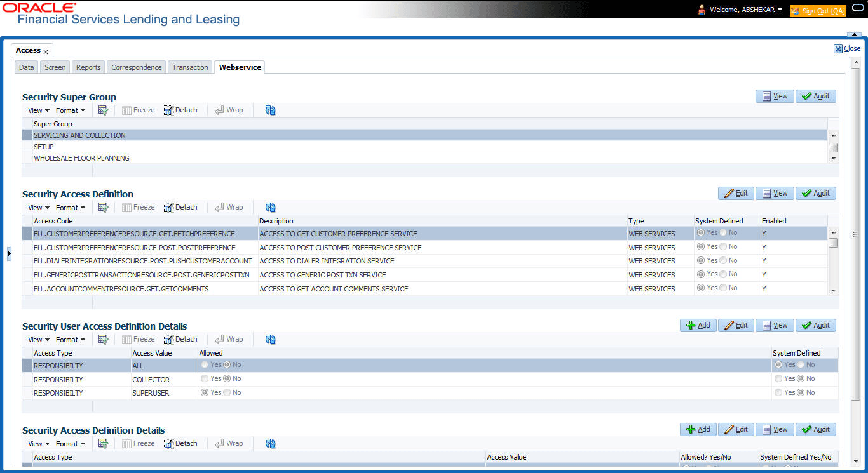The height and width of the screenshot is (473, 868).
Task: Click Query by Example icon in Security Access Definition
Action: coord(103,208)
